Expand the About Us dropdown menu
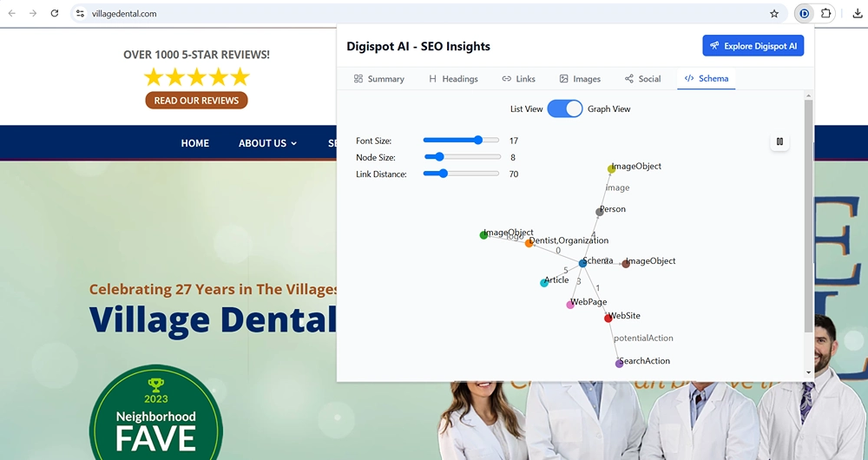Screen dimensions: 868x460 [267, 143]
